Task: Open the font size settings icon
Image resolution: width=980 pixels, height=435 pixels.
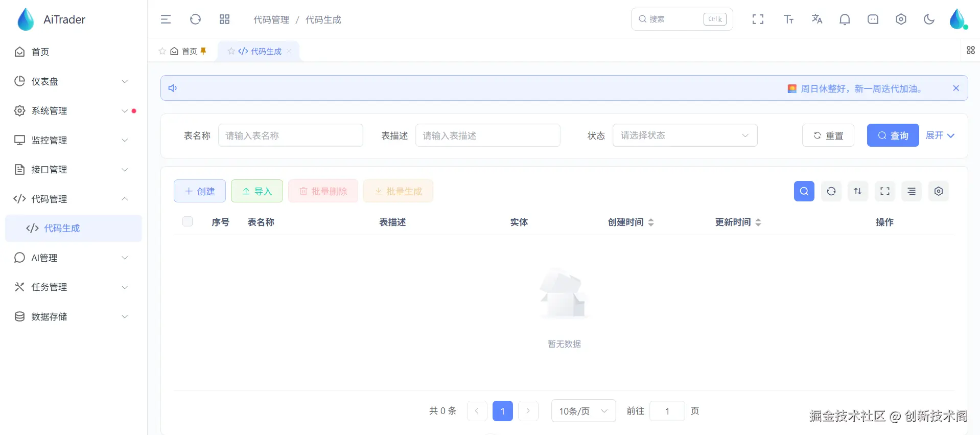Action: click(788, 19)
